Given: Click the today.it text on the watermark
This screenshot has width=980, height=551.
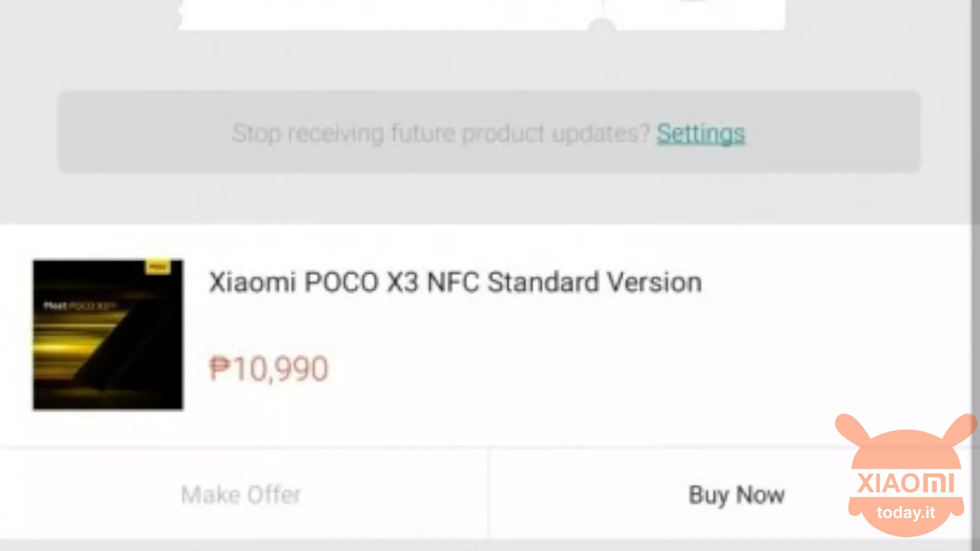Looking at the screenshot, I should pos(906,512).
